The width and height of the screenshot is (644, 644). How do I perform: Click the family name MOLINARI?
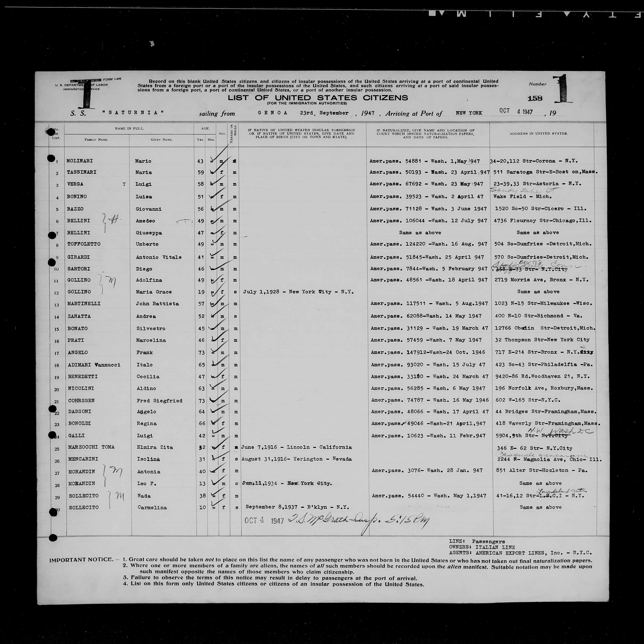coord(79,161)
